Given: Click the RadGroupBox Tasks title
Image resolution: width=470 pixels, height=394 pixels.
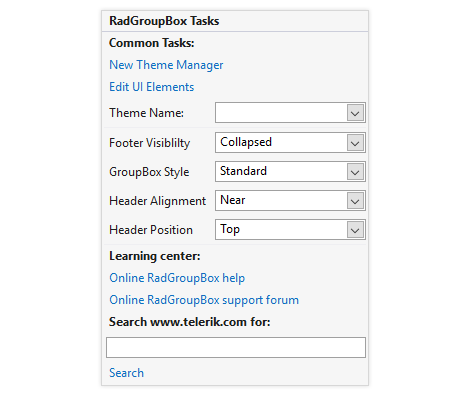Looking at the screenshot, I should point(164,21).
